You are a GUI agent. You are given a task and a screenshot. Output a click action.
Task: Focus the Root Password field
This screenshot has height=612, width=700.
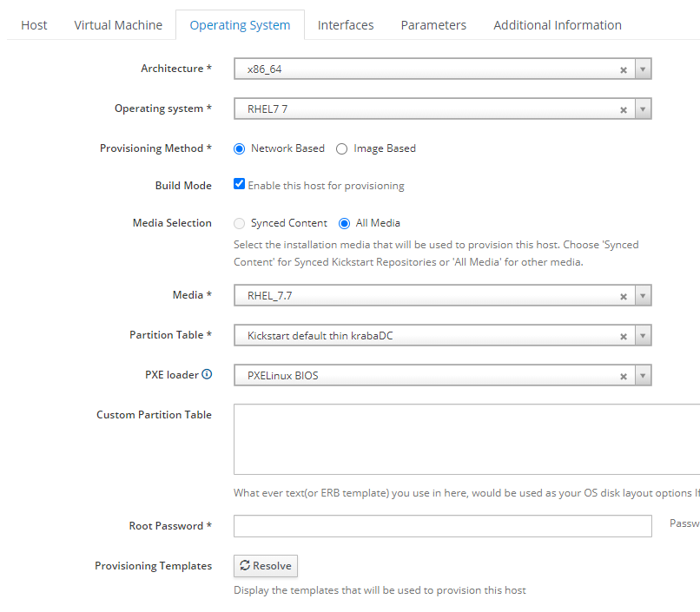click(x=442, y=526)
